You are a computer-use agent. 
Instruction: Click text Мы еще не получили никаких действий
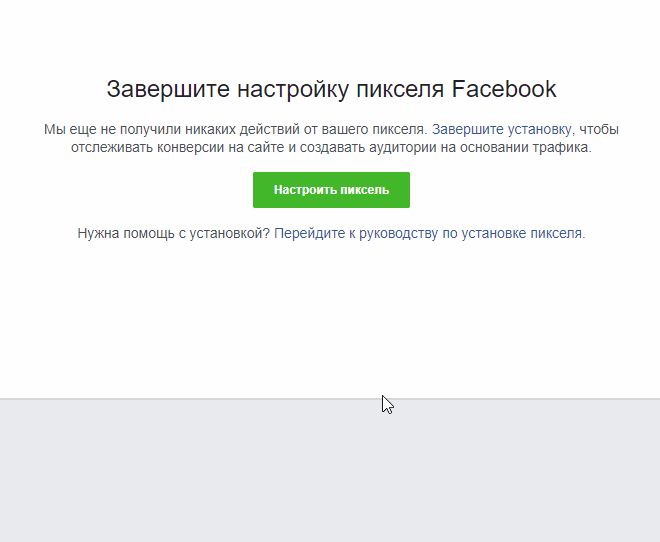tap(172, 129)
